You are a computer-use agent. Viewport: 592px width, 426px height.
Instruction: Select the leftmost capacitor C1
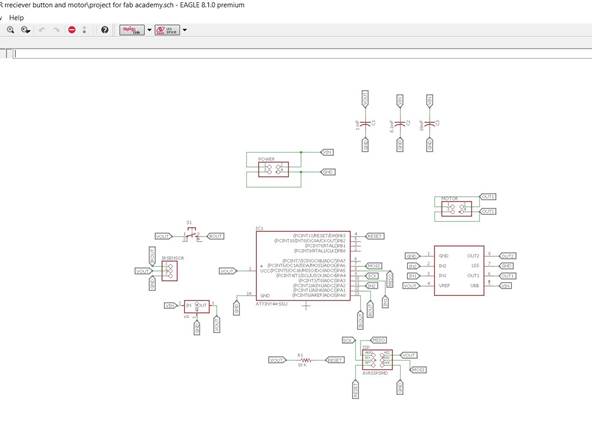[x=365, y=123]
